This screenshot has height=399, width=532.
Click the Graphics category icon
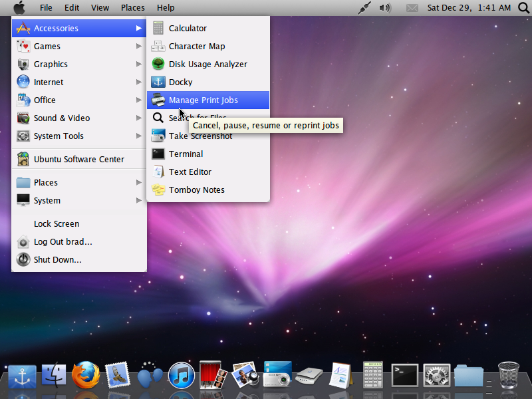click(x=23, y=64)
